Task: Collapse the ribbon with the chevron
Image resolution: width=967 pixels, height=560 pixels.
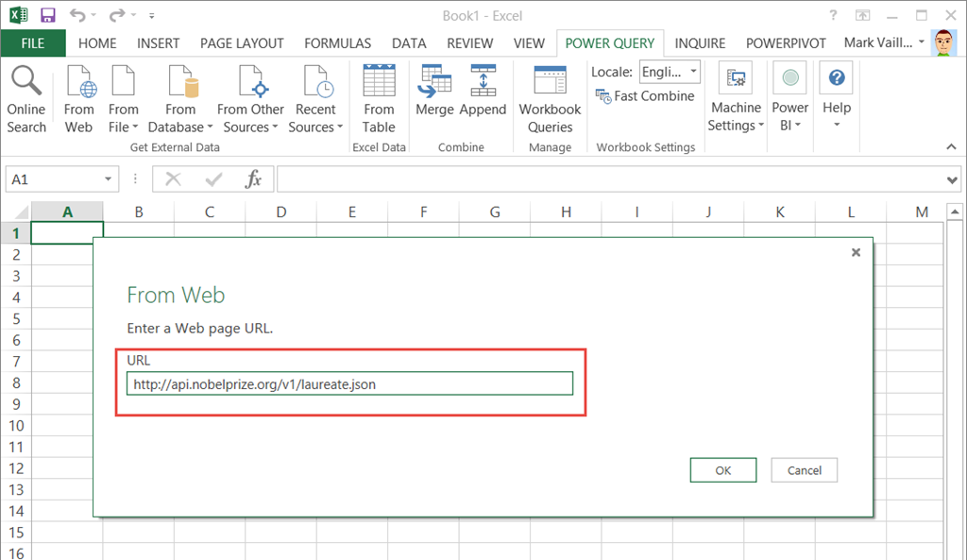Action: [x=952, y=146]
